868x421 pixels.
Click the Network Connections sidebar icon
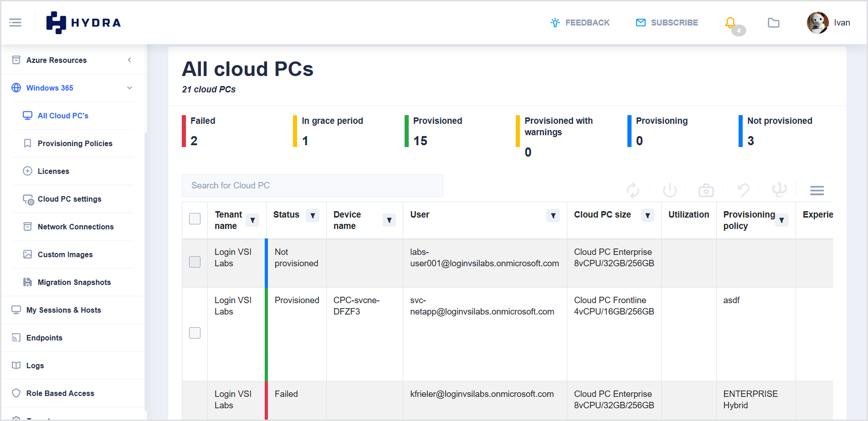tap(28, 227)
